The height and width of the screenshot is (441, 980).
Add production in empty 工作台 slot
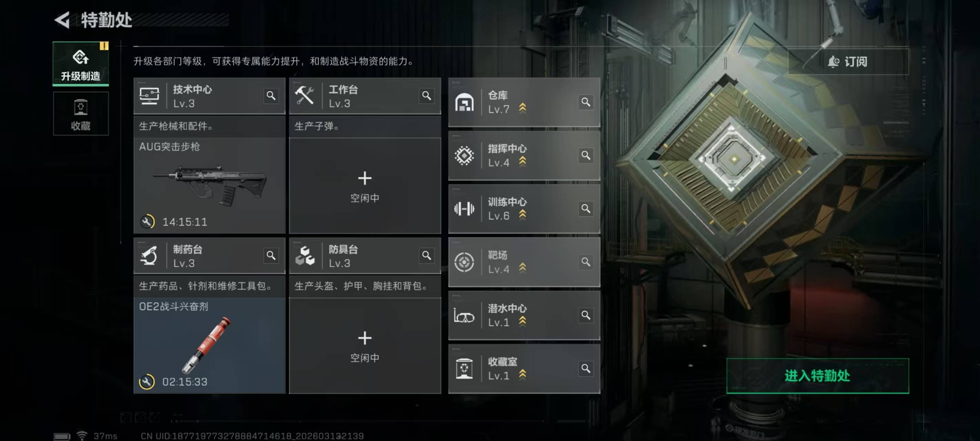[x=365, y=186]
